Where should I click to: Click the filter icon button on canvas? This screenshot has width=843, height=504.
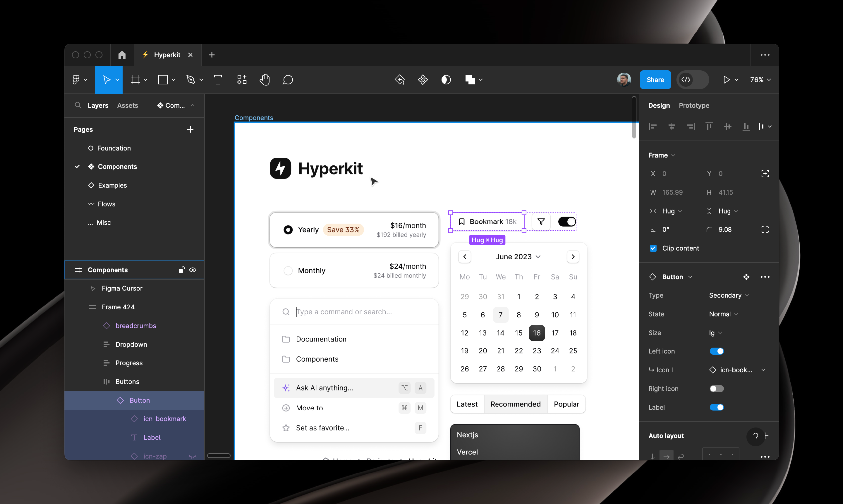click(x=541, y=222)
